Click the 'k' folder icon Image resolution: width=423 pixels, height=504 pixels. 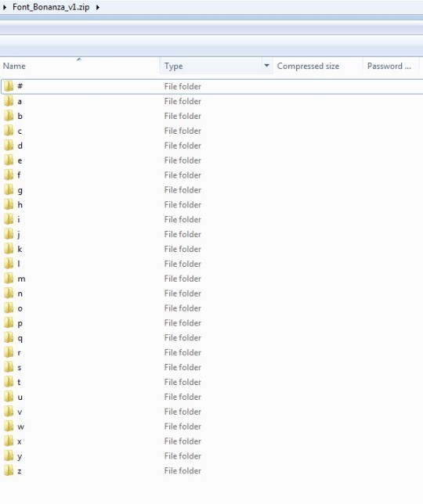point(9,249)
